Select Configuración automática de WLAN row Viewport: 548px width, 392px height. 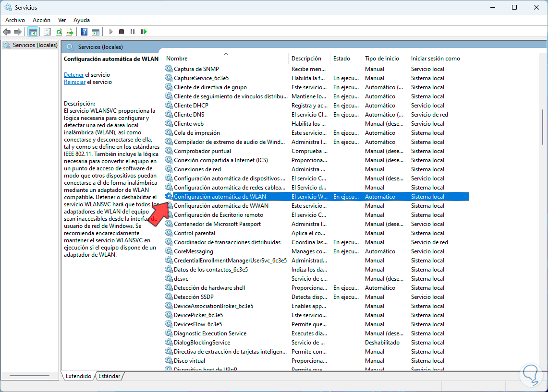[x=317, y=197]
